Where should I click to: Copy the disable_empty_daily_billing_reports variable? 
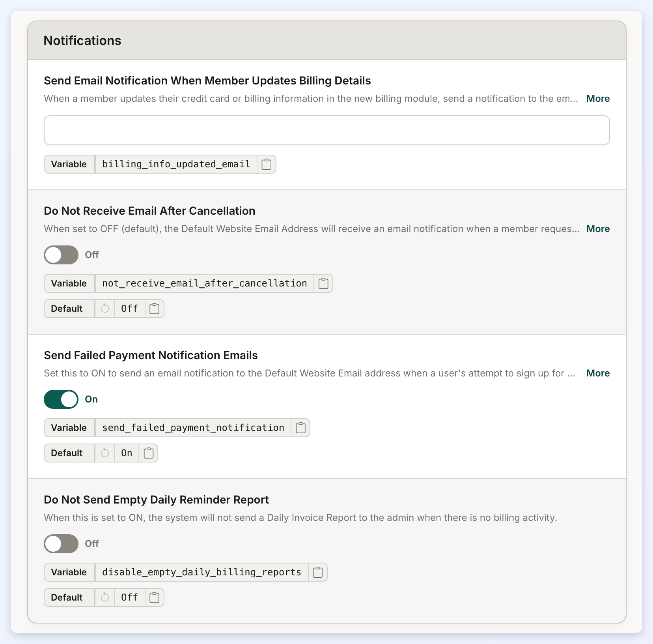(318, 572)
